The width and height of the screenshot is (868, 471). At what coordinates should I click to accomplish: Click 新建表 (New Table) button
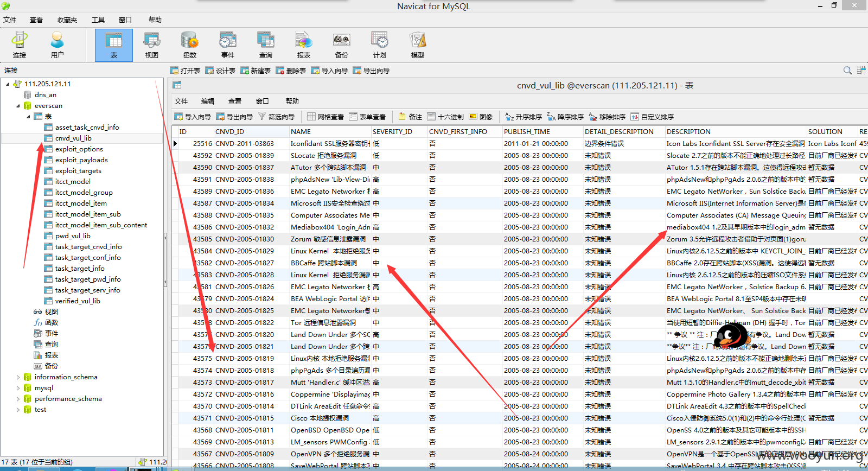pos(256,71)
